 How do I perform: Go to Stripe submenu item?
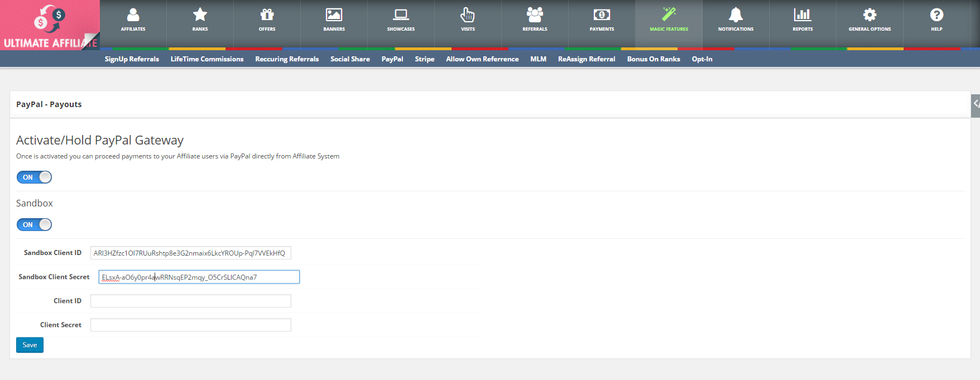coord(425,59)
